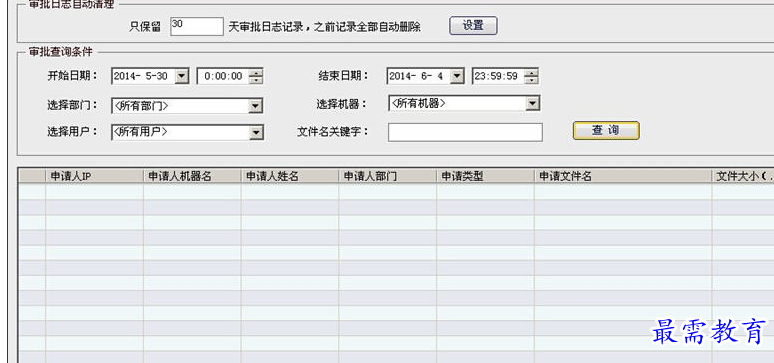774x363 pixels.
Task: Expand the 选择机器 combo box
Action: pyautogui.click(x=533, y=103)
